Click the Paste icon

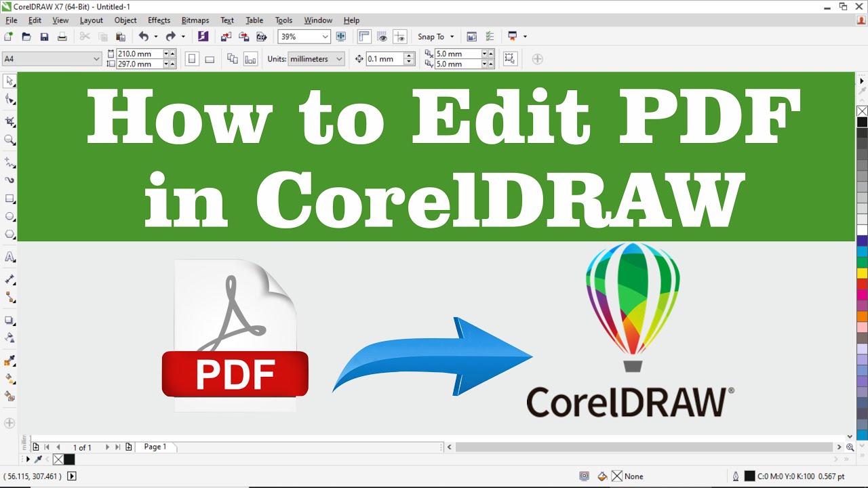tap(121, 37)
